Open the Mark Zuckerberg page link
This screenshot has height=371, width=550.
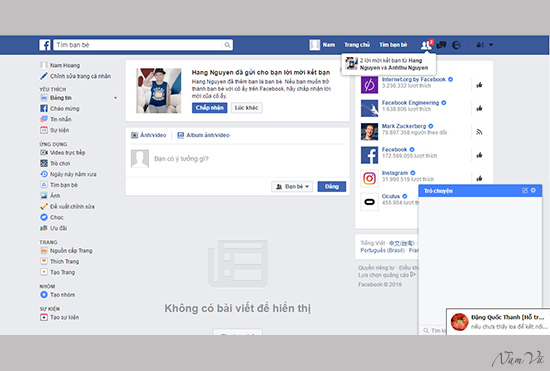pyautogui.click(x=404, y=126)
